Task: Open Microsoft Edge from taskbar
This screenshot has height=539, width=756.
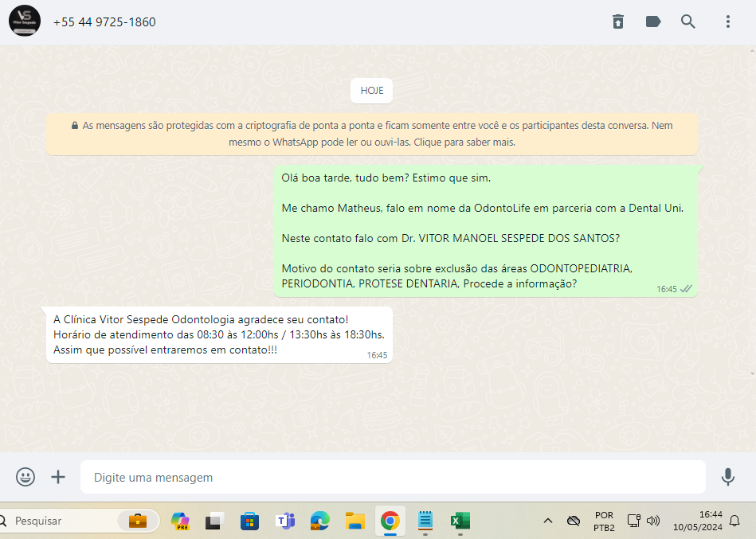Action: (x=320, y=521)
